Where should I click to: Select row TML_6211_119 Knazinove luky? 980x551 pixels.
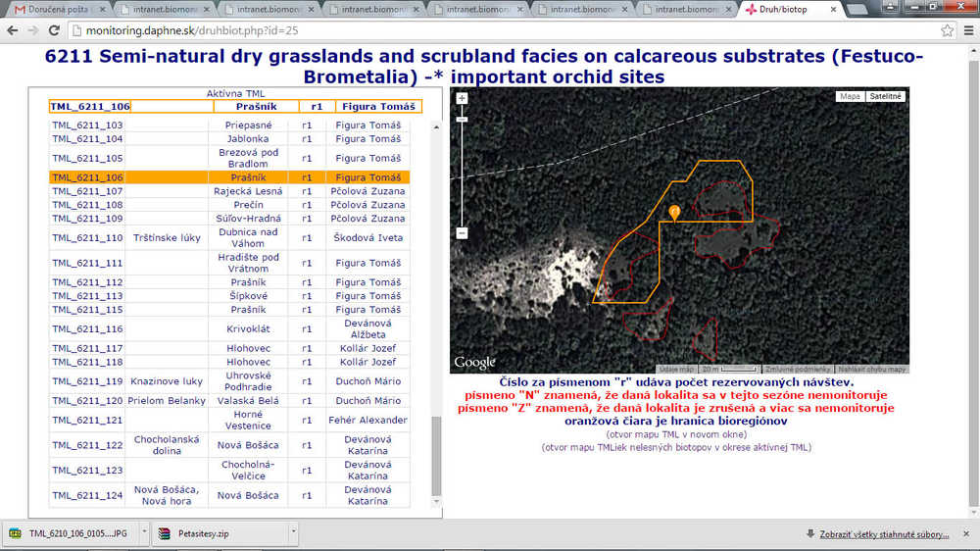point(228,381)
